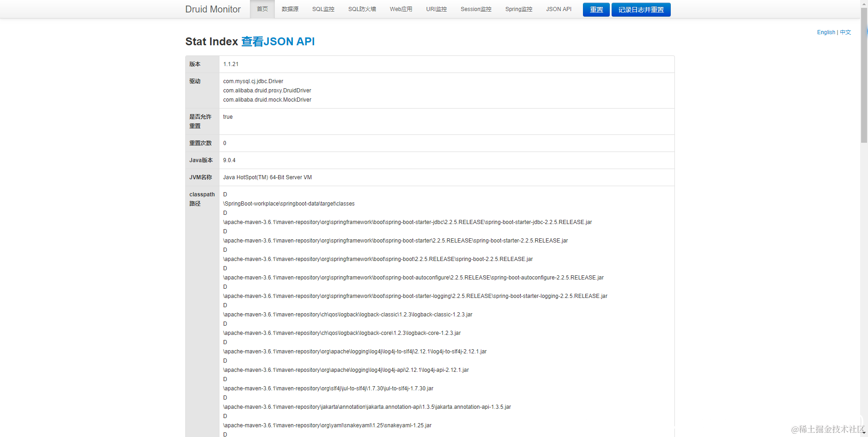Open the 首页 tab in the navbar
868x437 pixels.
pyautogui.click(x=262, y=9)
